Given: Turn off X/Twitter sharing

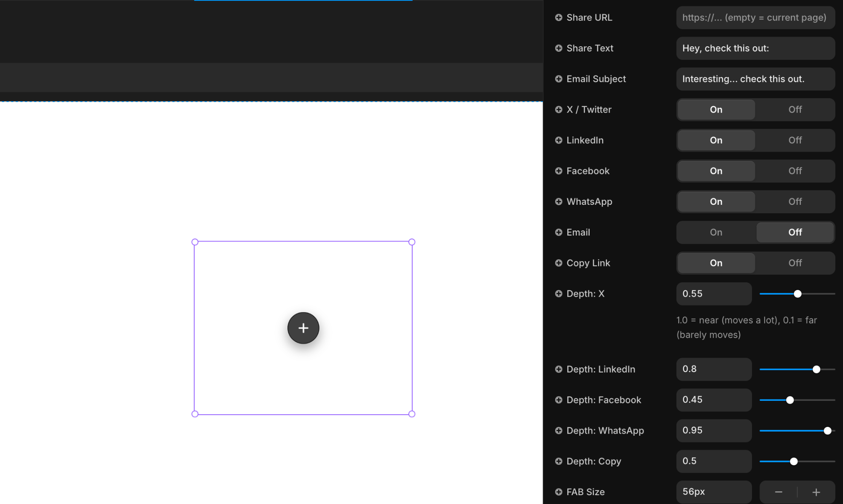Looking at the screenshot, I should click(795, 110).
